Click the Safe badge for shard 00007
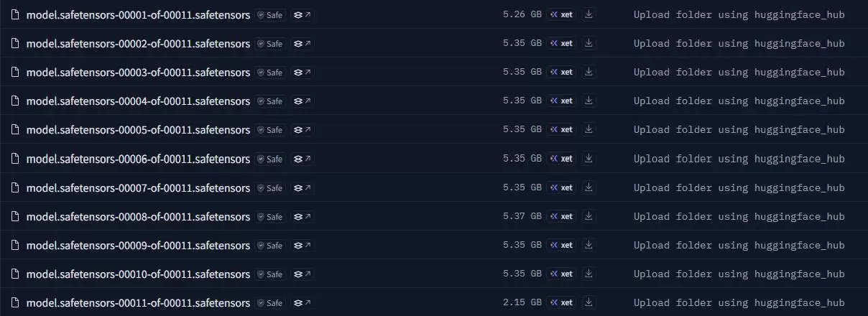This screenshot has width=868, height=316. [x=270, y=187]
